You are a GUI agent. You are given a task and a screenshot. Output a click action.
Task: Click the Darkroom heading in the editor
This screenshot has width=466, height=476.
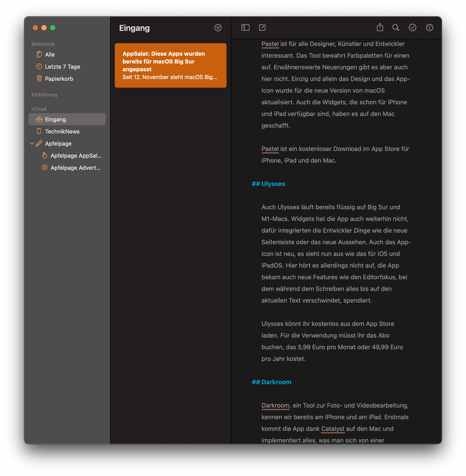(x=276, y=382)
